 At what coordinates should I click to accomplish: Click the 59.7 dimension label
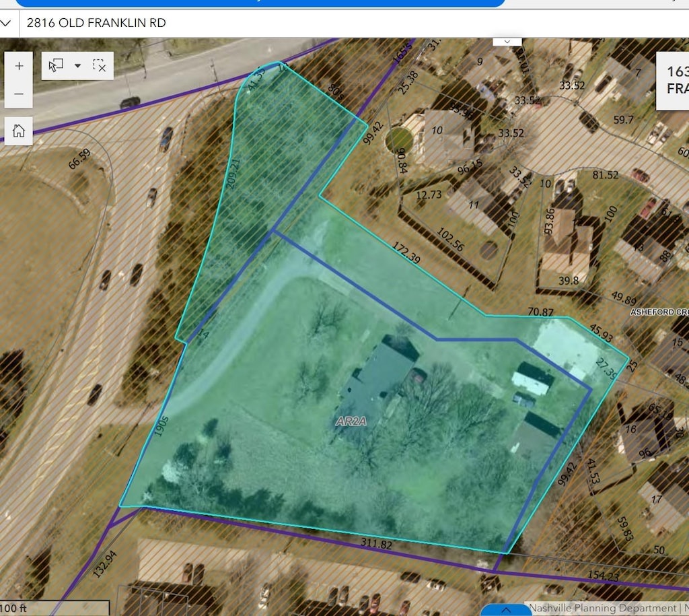pos(623,120)
